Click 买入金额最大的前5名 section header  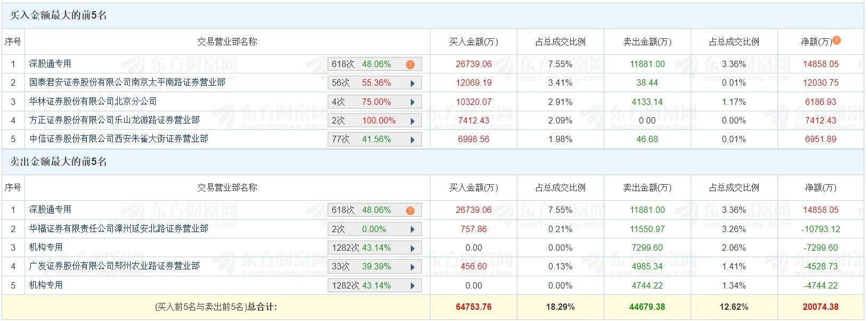coord(59,15)
